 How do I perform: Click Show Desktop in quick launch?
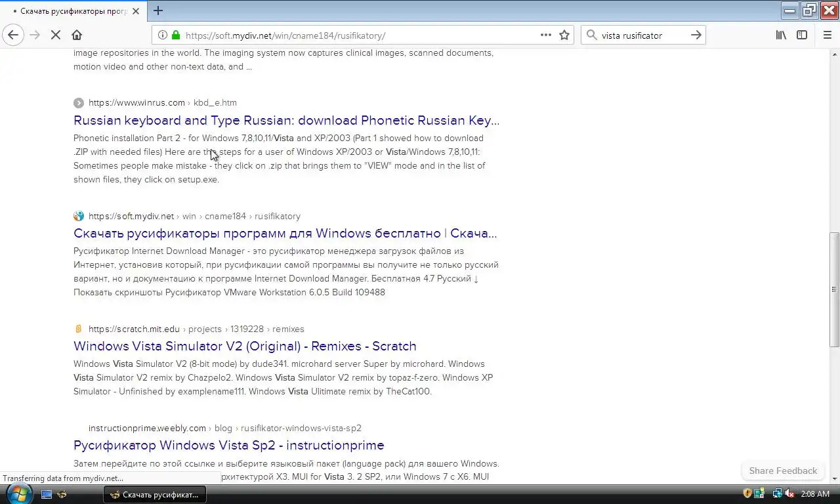pyautogui.click(x=47, y=494)
